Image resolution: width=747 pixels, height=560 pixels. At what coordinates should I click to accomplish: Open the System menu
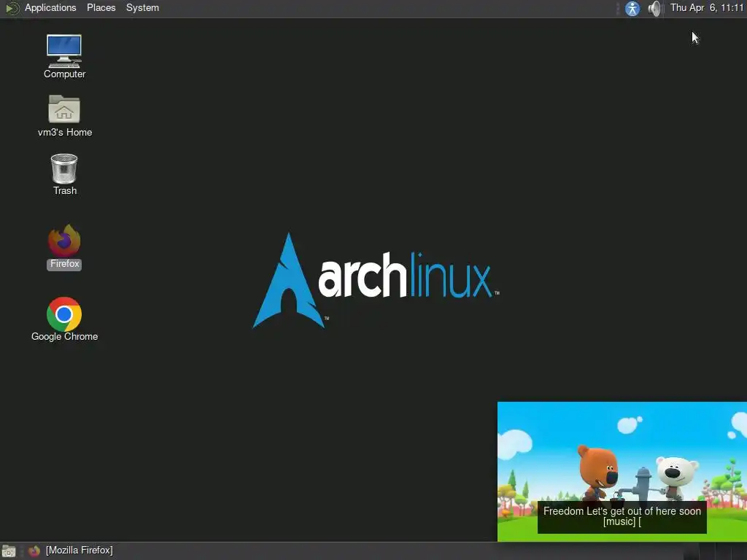click(142, 7)
